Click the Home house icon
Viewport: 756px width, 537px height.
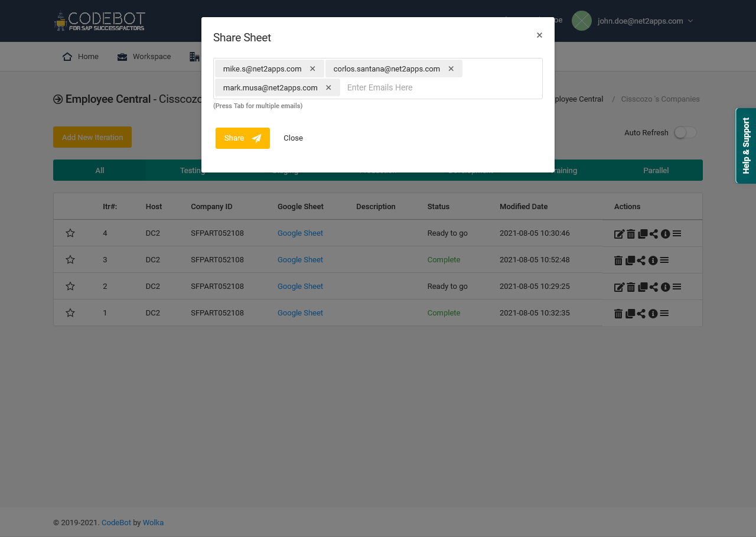pos(67,56)
